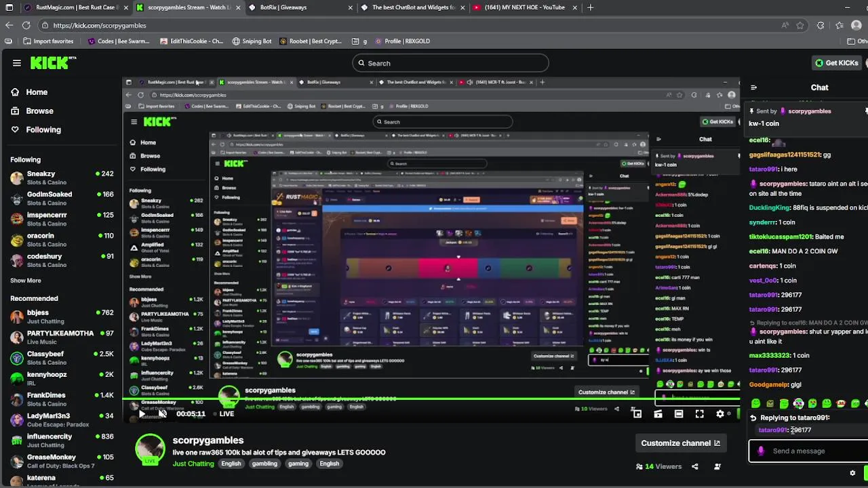Open Sneakzy's followed channel
Screen dimensions: 868x488
(x=61, y=178)
